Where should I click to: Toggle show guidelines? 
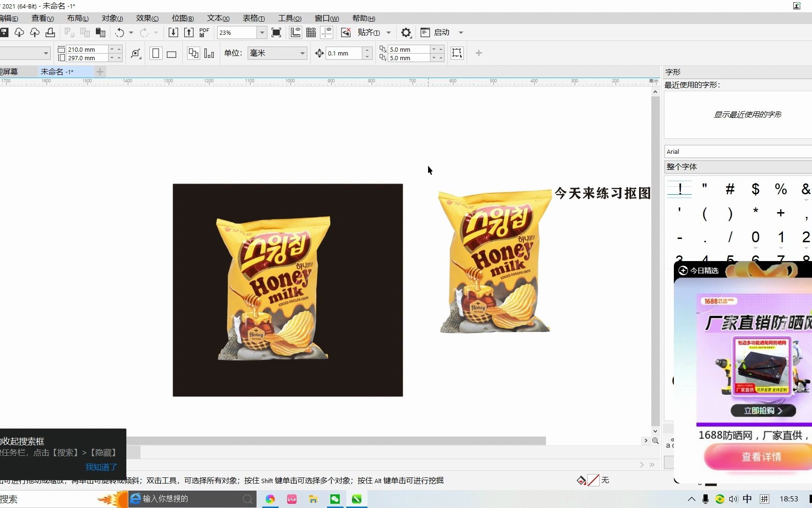click(327, 32)
